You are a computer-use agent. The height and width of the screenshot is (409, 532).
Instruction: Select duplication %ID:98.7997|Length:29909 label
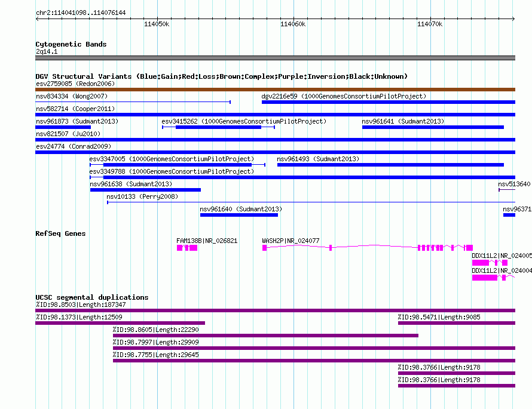click(x=156, y=342)
